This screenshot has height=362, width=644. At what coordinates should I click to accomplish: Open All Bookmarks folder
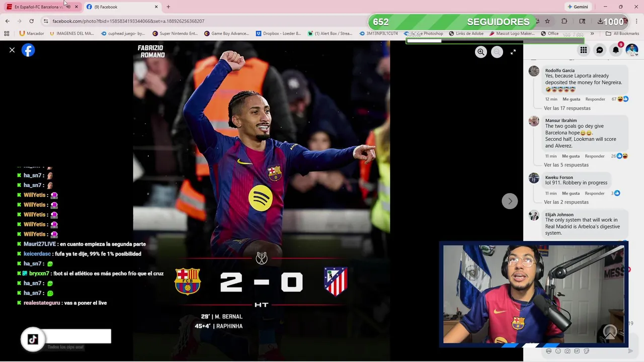pyautogui.click(x=622, y=34)
